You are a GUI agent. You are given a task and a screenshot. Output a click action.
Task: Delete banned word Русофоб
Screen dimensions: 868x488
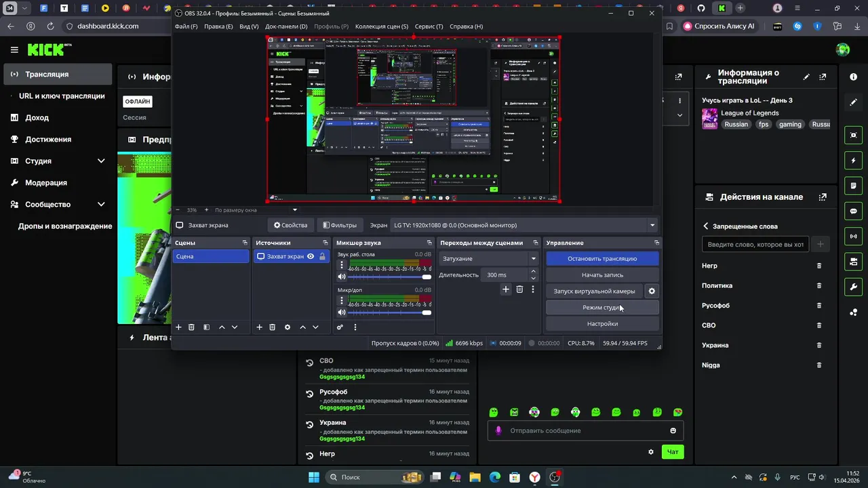[818, 306]
